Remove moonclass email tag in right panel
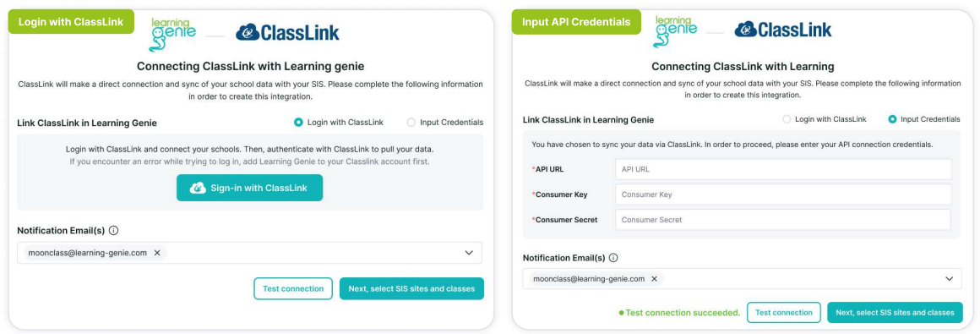 655,279
